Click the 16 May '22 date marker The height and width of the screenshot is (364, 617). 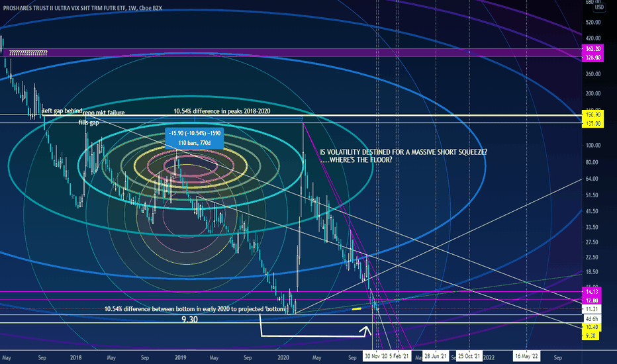[x=526, y=357]
